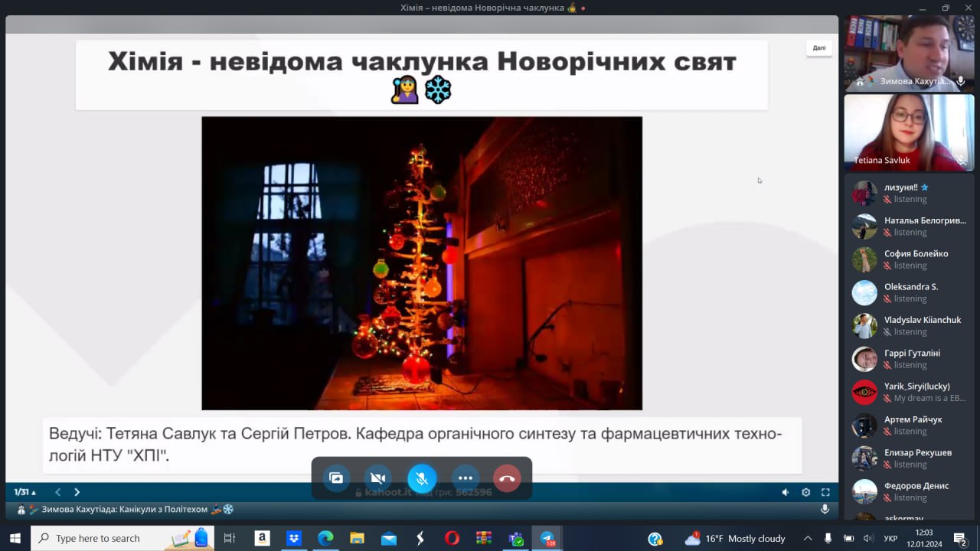Select participant Наталья Белогрив...

coord(909,226)
